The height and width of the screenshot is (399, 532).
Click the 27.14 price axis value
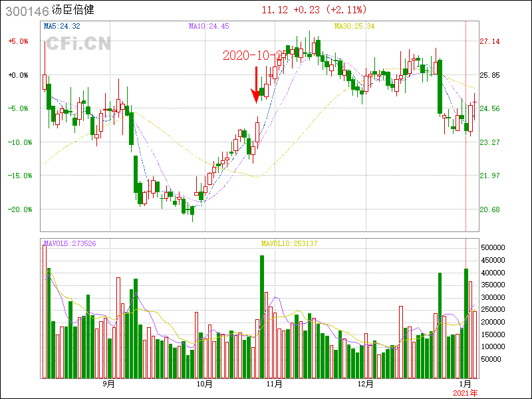(489, 41)
